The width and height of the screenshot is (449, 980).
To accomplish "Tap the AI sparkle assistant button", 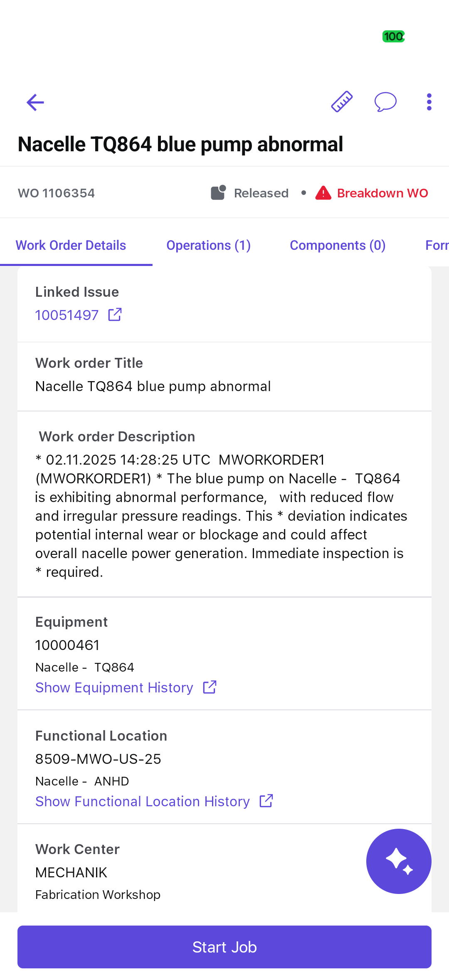I will (x=399, y=861).
